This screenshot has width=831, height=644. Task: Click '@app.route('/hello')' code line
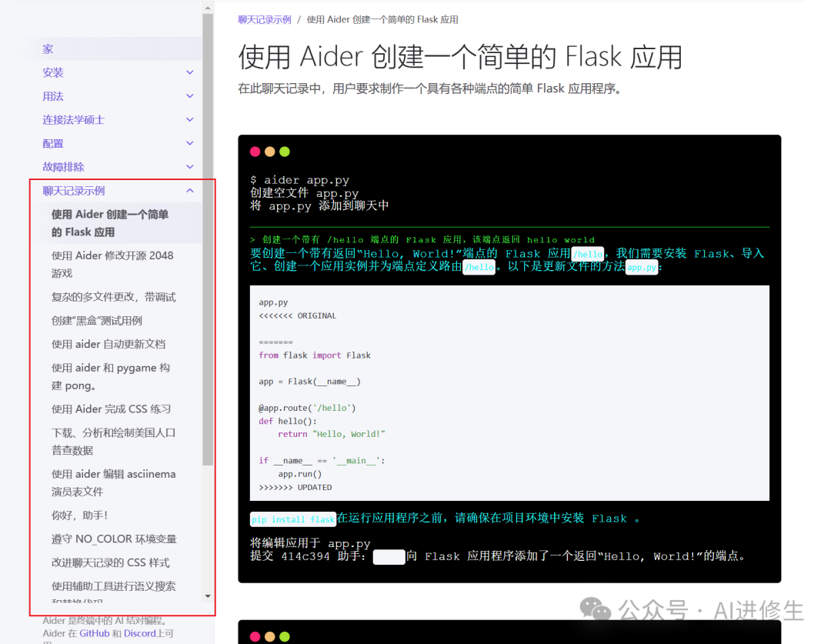(x=307, y=408)
